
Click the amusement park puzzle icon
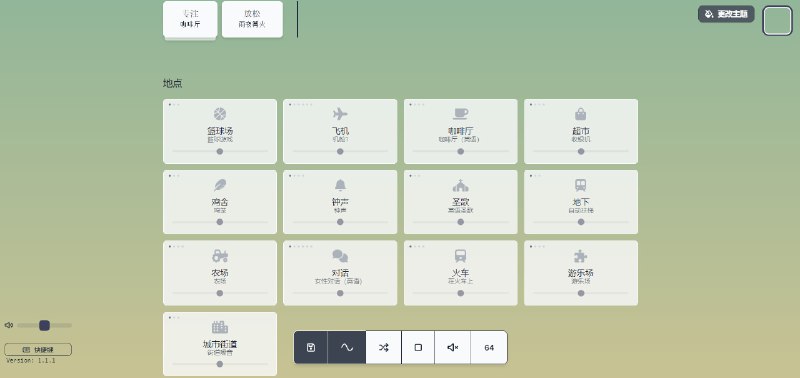(581, 256)
